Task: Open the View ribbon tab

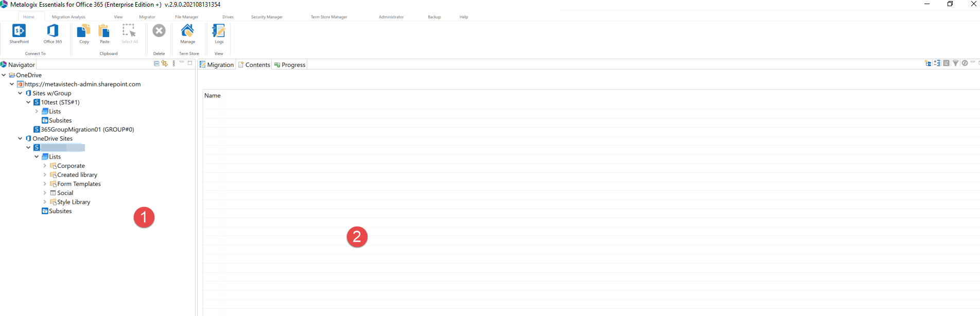Action: click(x=118, y=17)
